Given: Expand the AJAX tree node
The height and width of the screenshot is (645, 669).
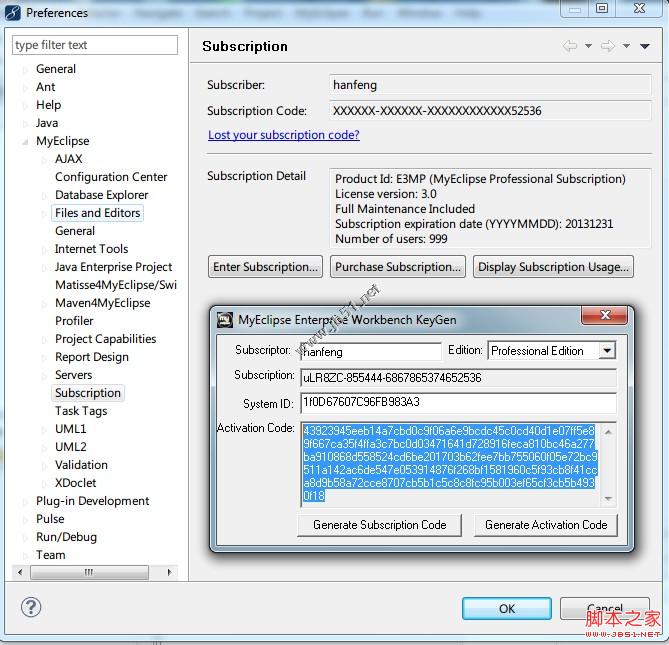Looking at the screenshot, I should [x=44, y=159].
